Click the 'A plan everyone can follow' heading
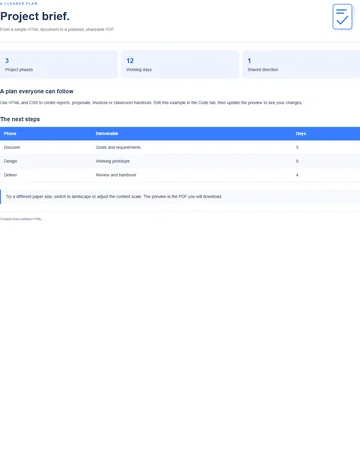This screenshot has height=465, width=360. 37,91
